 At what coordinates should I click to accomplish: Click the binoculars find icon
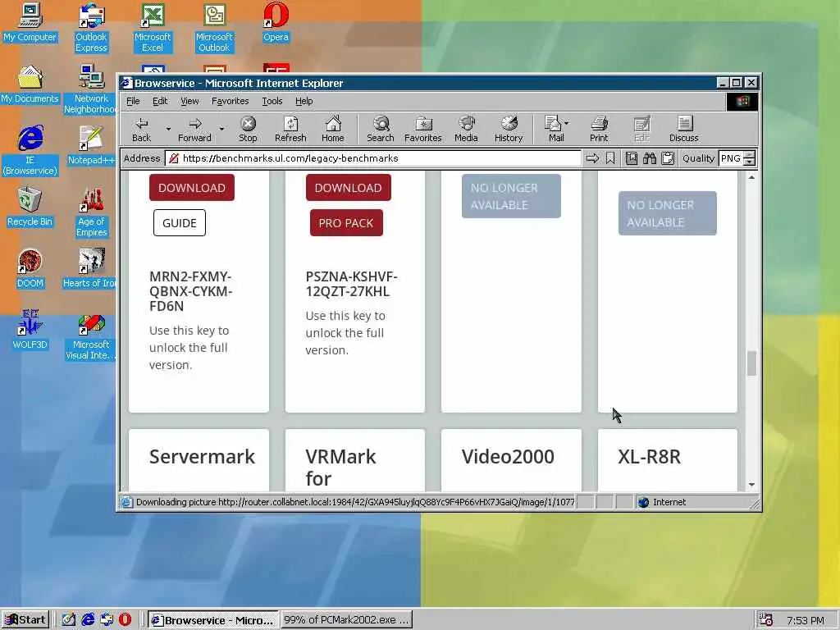(x=650, y=158)
